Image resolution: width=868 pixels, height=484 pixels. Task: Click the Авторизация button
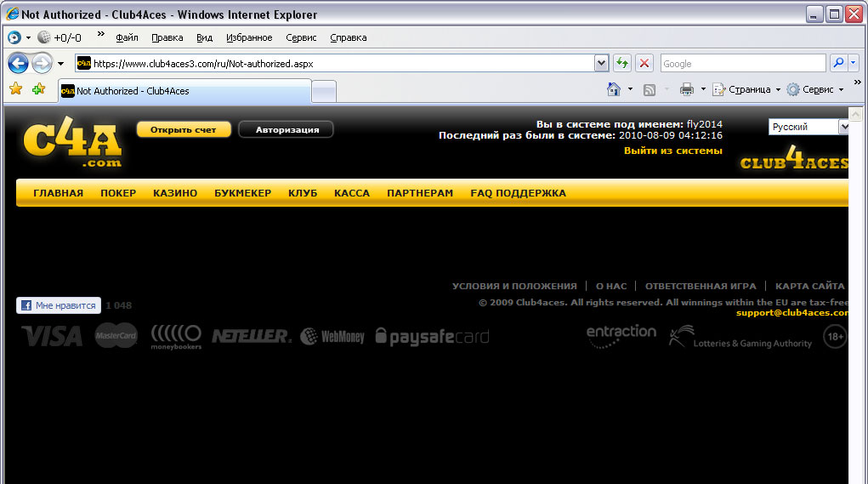pos(286,129)
